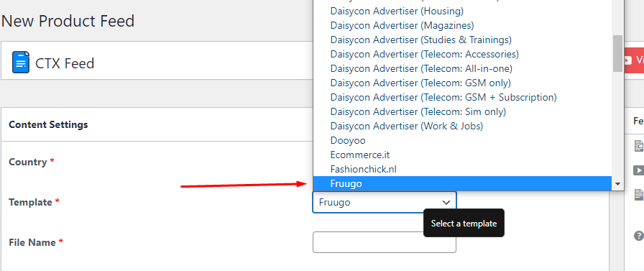Click the red YouTube video button

click(634, 60)
